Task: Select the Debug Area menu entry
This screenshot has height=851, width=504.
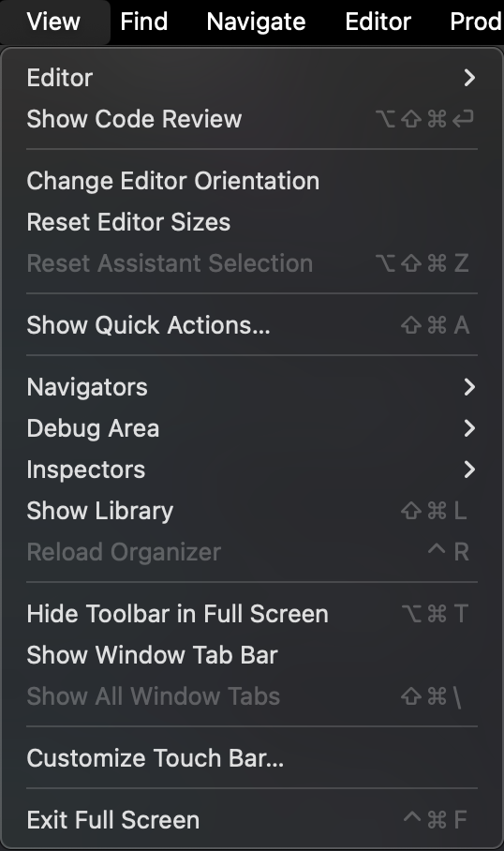Action: [252, 428]
